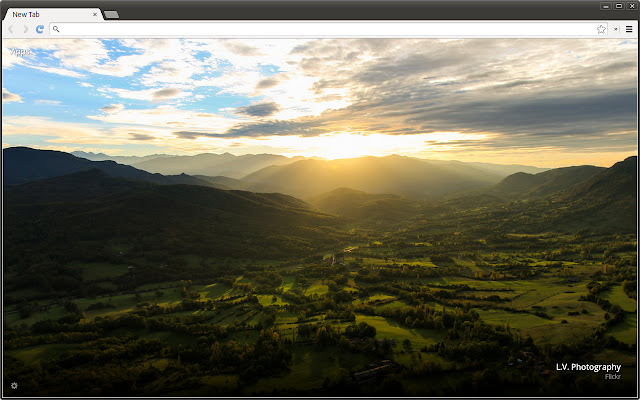Close the browser window

(631, 6)
